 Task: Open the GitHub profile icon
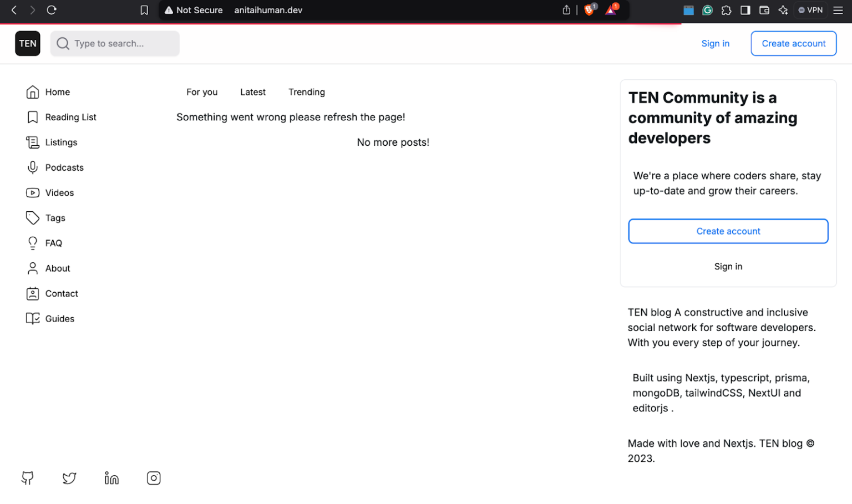pyautogui.click(x=27, y=478)
